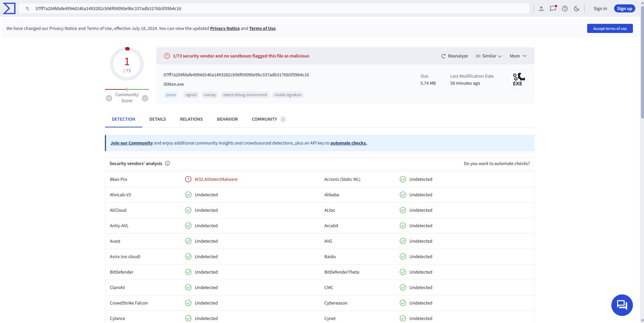Click the W32.AIDetectMalware detection text
This screenshot has height=323, width=644.
[216, 179]
